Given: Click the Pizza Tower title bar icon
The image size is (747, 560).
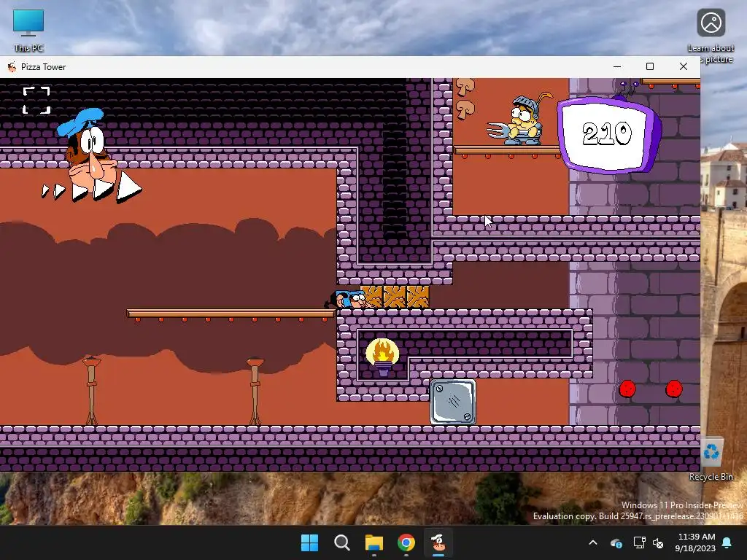Looking at the screenshot, I should coord(12,66).
